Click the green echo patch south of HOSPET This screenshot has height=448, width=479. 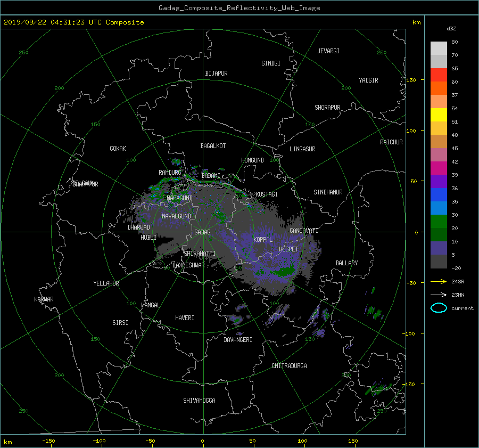point(284,271)
